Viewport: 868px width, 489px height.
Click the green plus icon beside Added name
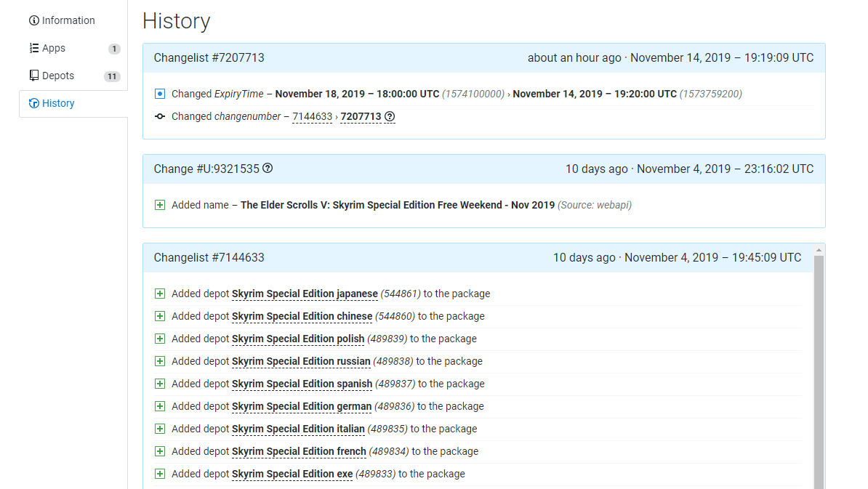160,205
